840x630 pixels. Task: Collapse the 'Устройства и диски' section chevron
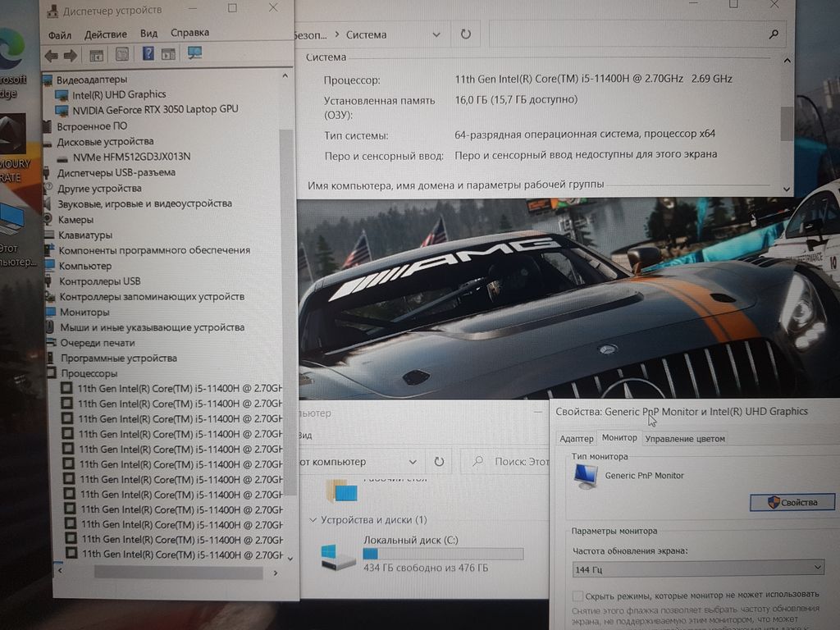point(313,520)
